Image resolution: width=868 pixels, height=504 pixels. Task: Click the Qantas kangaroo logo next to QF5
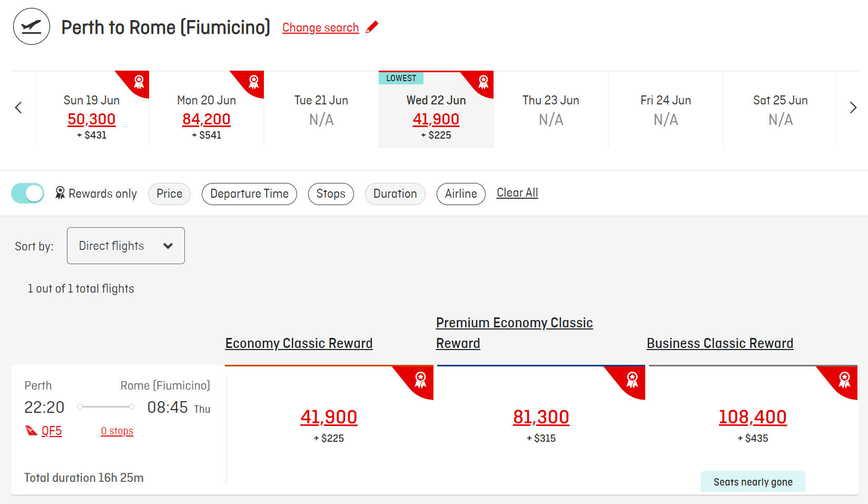[x=32, y=431]
